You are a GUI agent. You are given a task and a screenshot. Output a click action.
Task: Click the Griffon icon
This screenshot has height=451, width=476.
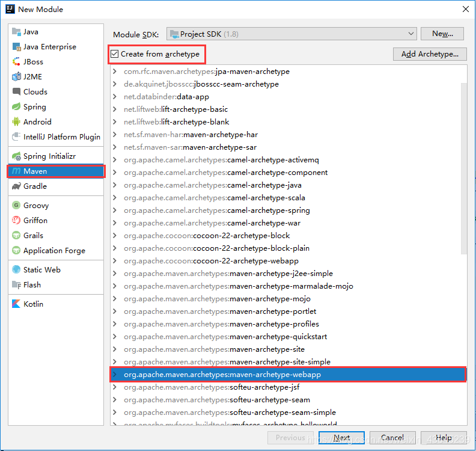(x=16, y=220)
